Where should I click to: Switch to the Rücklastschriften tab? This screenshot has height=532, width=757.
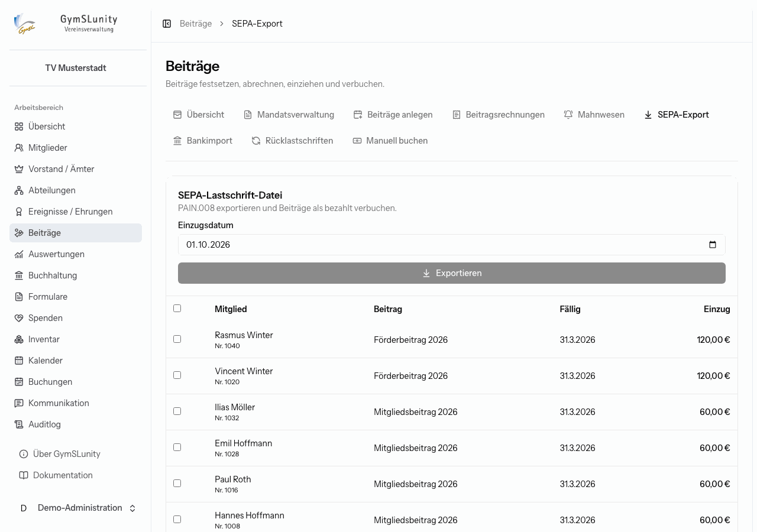point(292,141)
